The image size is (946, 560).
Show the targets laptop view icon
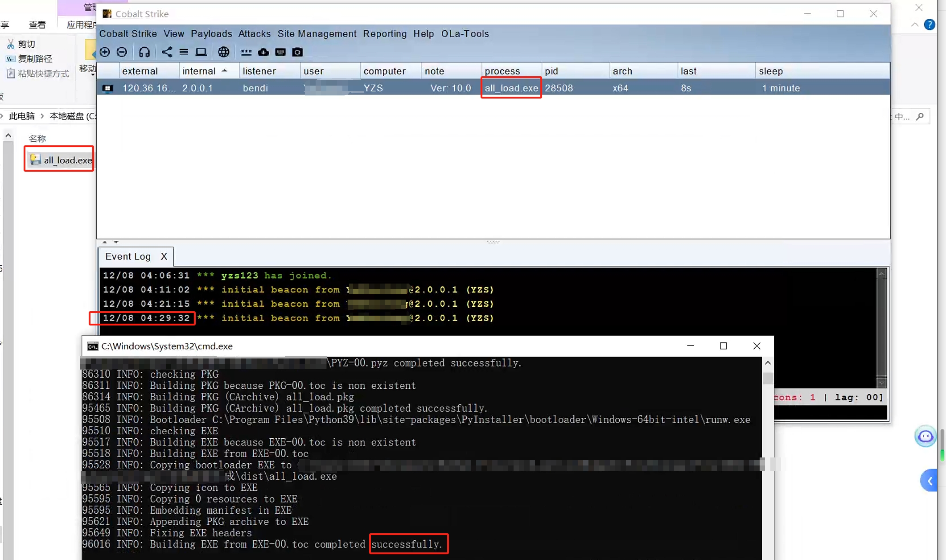point(201,52)
